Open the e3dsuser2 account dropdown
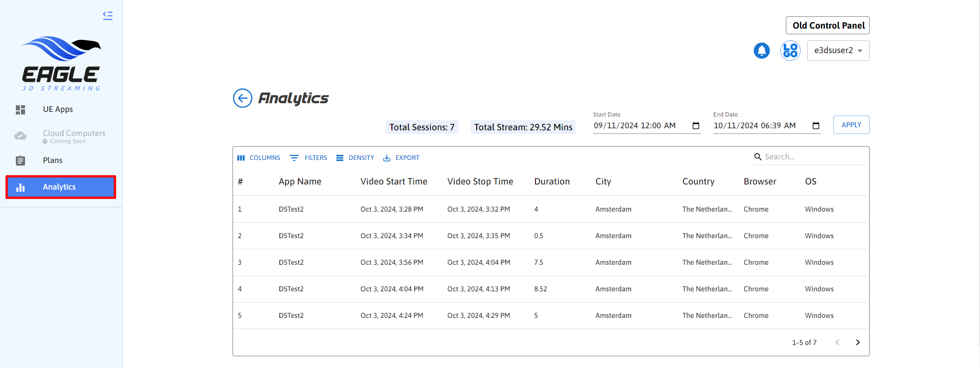Image resolution: width=980 pixels, height=368 pixels. click(x=838, y=51)
